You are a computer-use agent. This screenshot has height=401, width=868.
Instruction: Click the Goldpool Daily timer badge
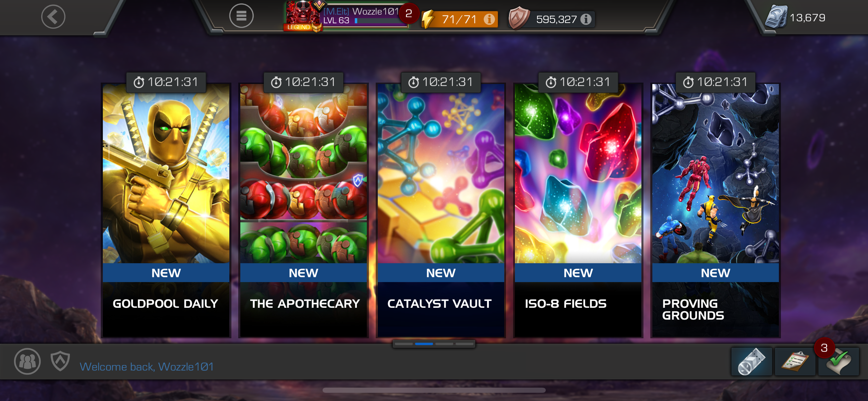point(166,82)
